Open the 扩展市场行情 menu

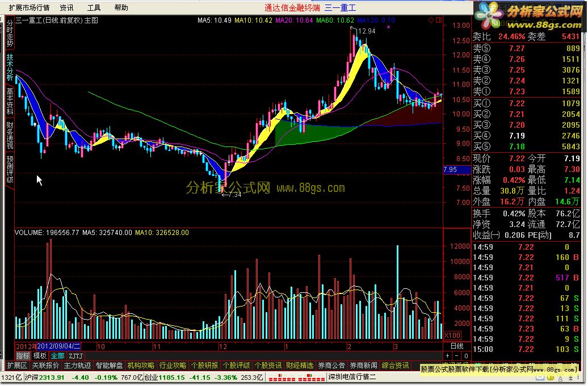click(29, 7)
